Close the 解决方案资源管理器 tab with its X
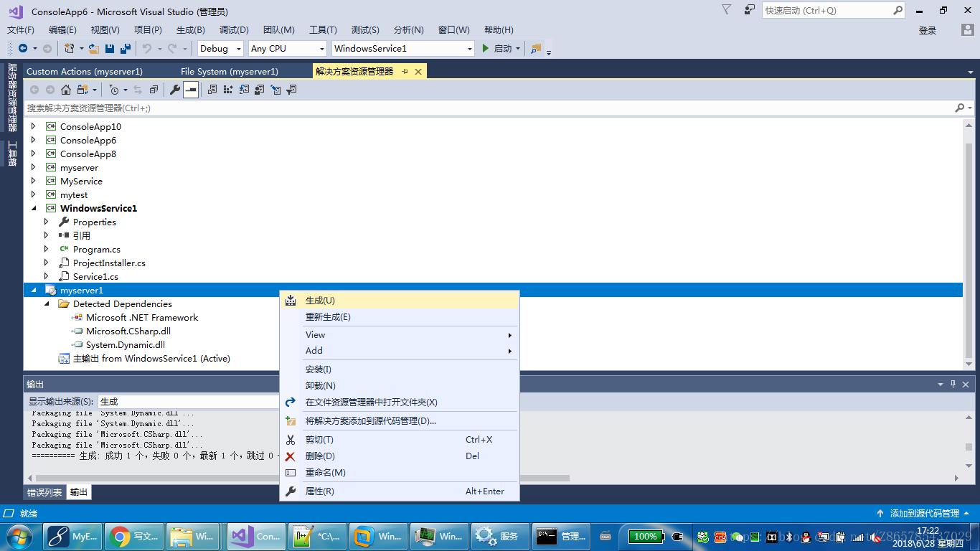980x551 pixels. (x=418, y=71)
